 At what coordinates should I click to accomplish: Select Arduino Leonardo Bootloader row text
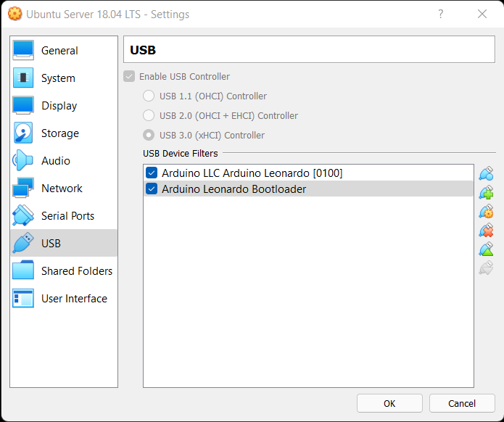[x=234, y=189]
